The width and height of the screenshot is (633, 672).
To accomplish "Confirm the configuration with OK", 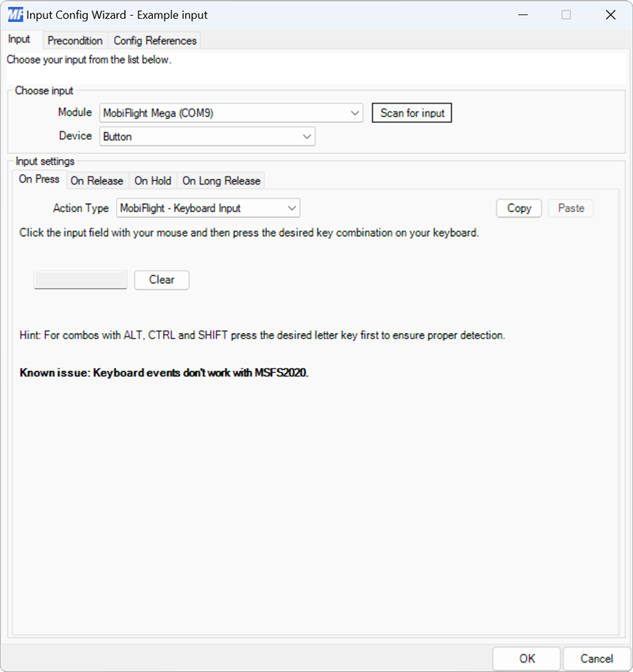I will [526, 659].
